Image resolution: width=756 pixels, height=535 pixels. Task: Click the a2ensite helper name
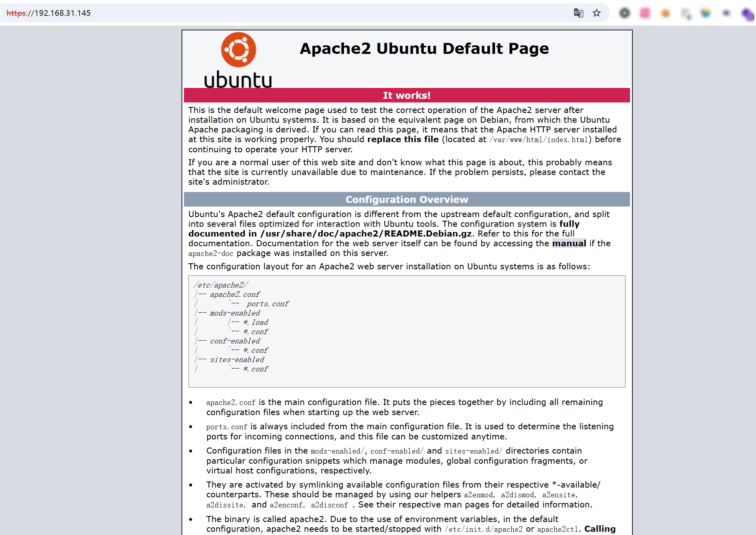point(559,495)
